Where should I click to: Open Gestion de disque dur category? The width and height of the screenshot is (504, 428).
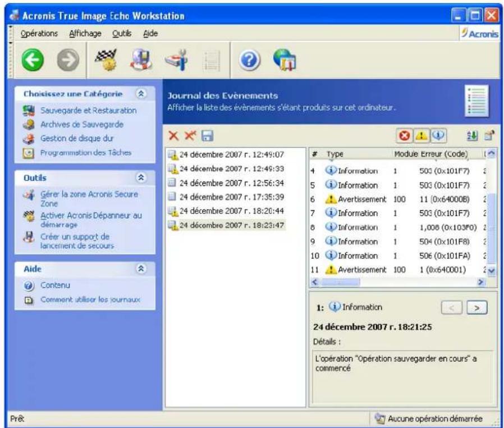coord(77,139)
